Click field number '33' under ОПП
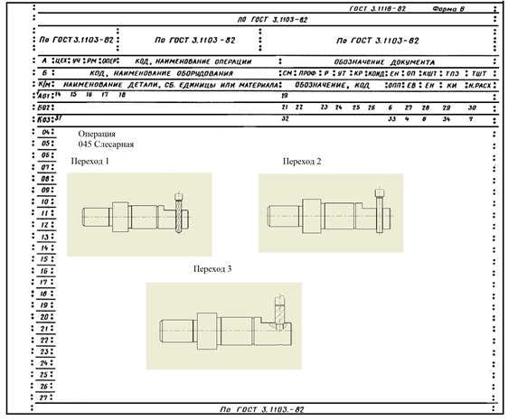 [x=392, y=119]
